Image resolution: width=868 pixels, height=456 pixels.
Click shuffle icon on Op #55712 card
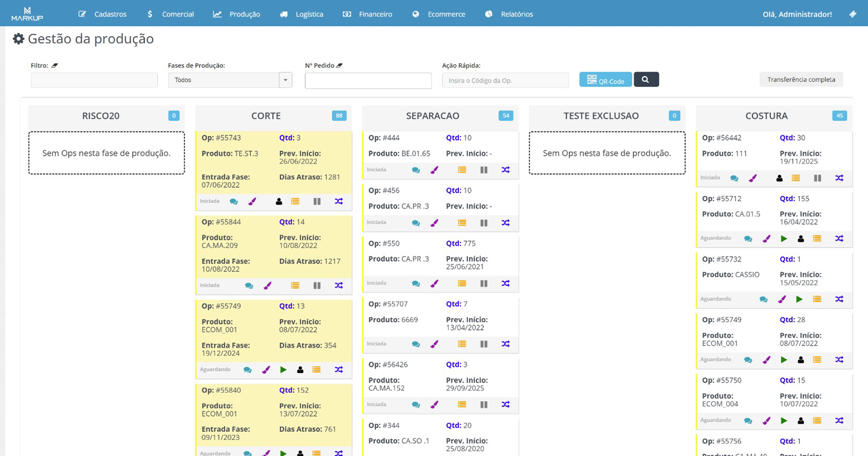(840, 239)
